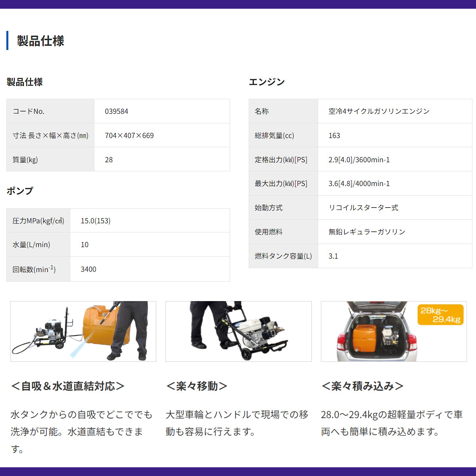The width and height of the screenshot is (476, 476).
Task: Click the 水タンクからの自吸 description text
Action: click(x=81, y=432)
